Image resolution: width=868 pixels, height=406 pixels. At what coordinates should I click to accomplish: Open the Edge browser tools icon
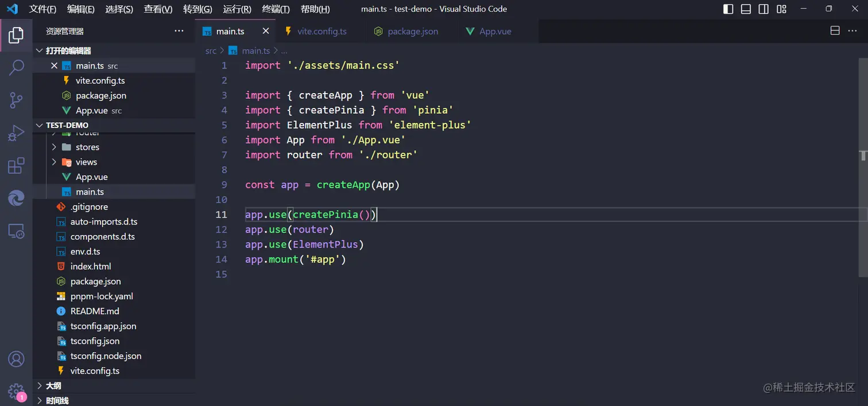16,199
